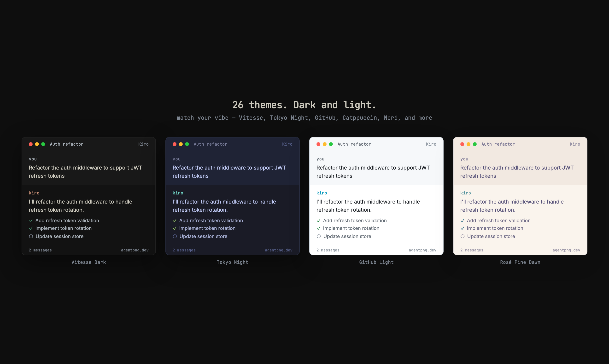Click the green traffic light in Vitesse Dark card
Image resolution: width=609 pixels, height=364 pixels.
tap(43, 144)
